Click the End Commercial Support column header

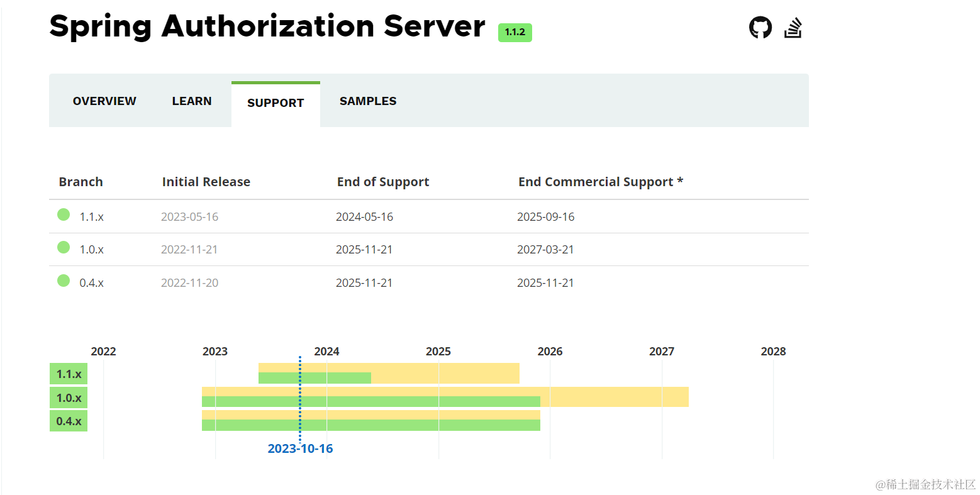click(601, 182)
